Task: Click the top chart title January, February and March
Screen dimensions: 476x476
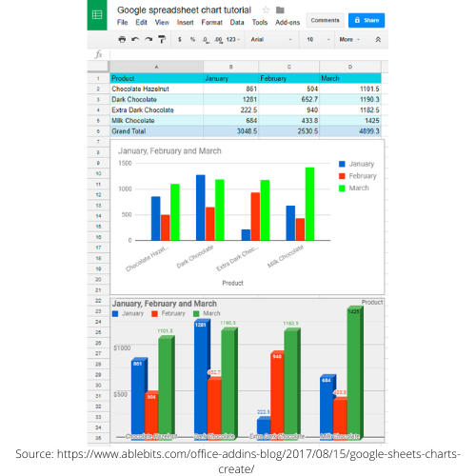Action: pyautogui.click(x=169, y=151)
